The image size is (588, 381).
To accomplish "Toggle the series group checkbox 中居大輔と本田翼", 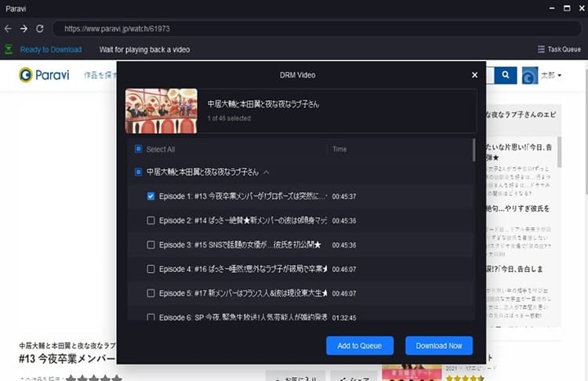I will [138, 172].
